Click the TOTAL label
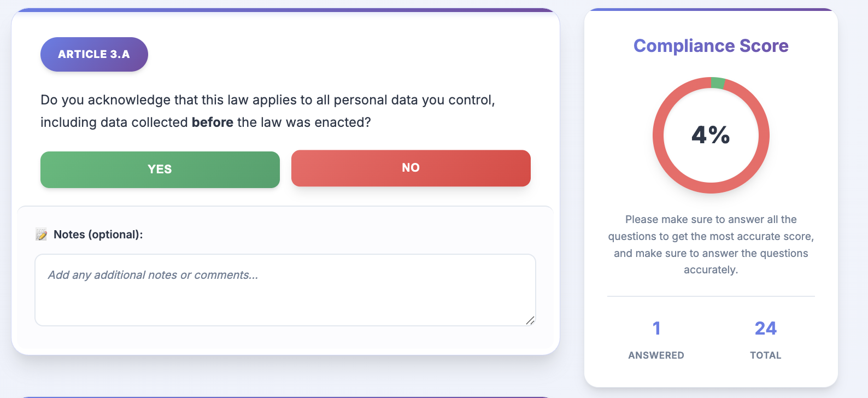 pos(765,355)
